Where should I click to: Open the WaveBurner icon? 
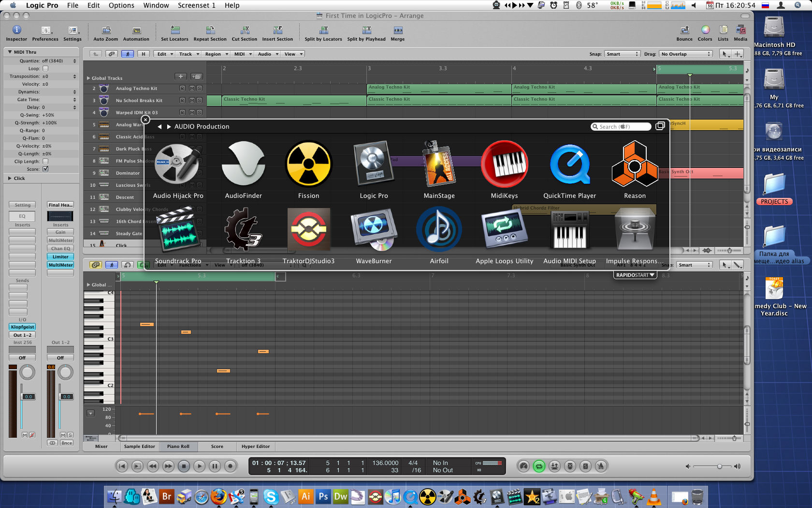pyautogui.click(x=374, y=229)
